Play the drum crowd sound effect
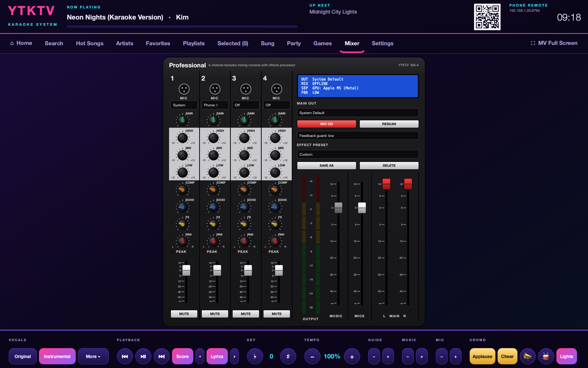The height and width of the screenshot is (368, 588). pyautogui.click(x=546, y=356)
